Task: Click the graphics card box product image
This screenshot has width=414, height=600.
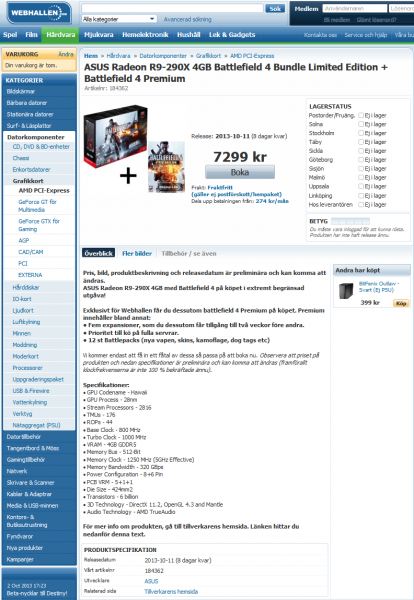Action: point(116,137)
